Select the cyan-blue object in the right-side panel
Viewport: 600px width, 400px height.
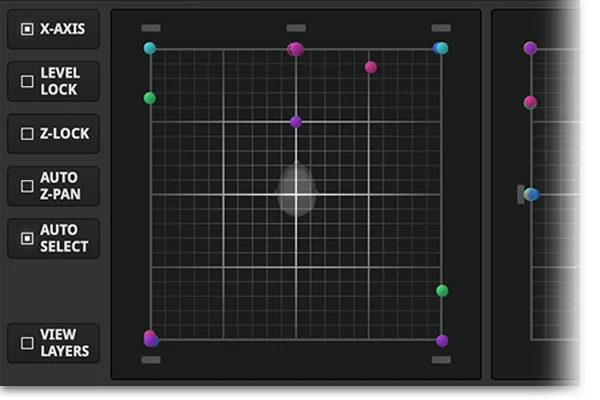pos(532,194)
